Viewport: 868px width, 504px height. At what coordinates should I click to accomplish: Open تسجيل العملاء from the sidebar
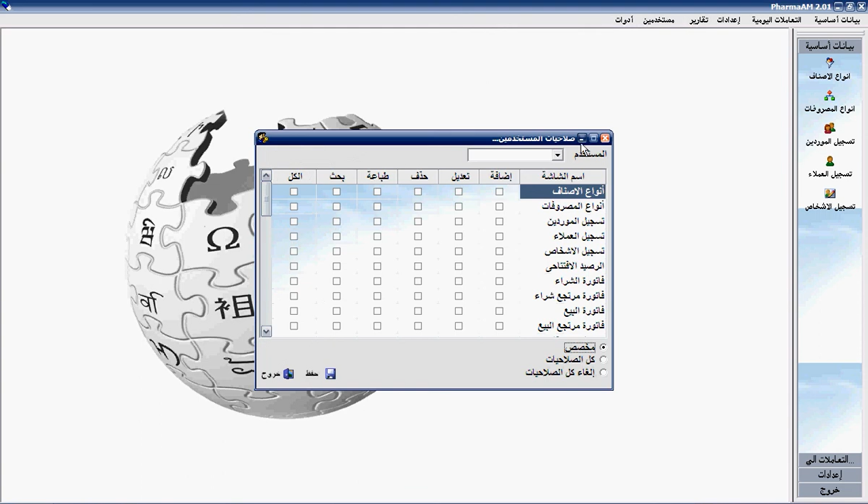tap(829, 161)
